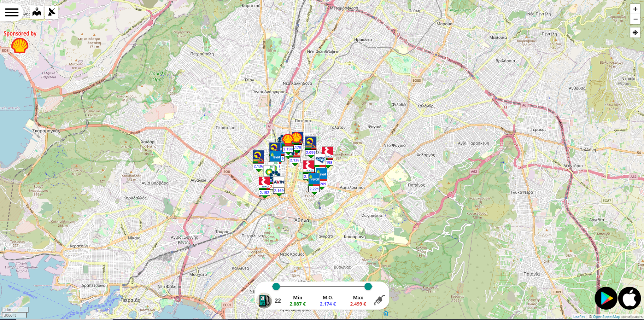Click the Elin station marker logo

click(x=320, y=159)
